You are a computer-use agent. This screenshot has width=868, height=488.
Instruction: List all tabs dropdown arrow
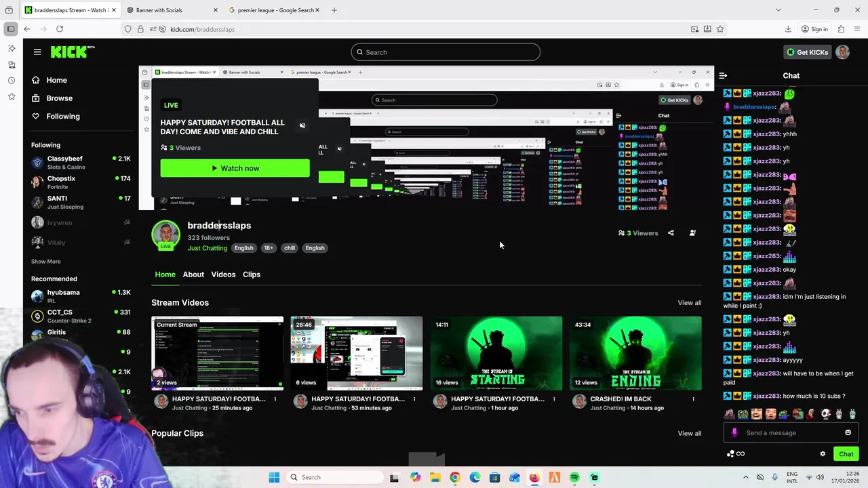[778, 10]
